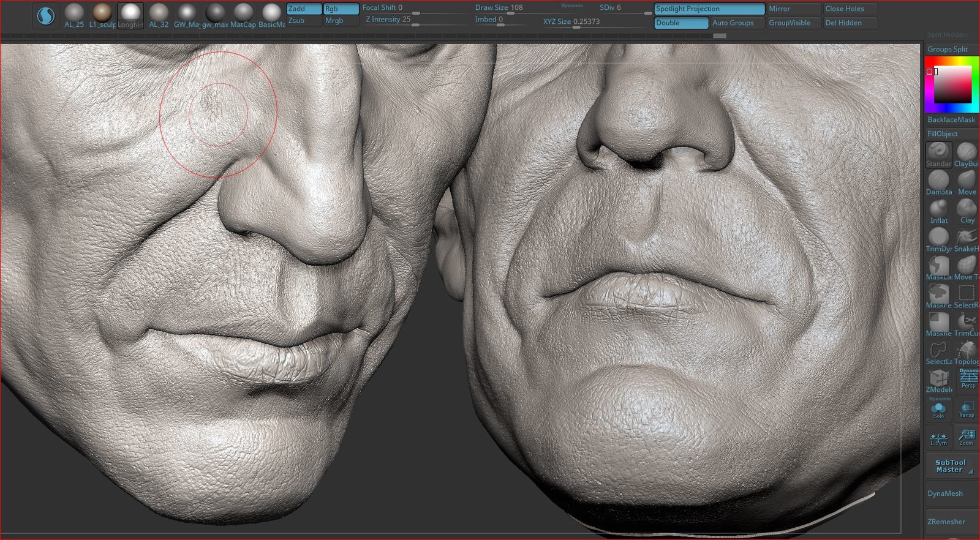Toggle Zadd sculpt mode
The width and height of the screenshot is (980, 540).
(x=304, y=9)
